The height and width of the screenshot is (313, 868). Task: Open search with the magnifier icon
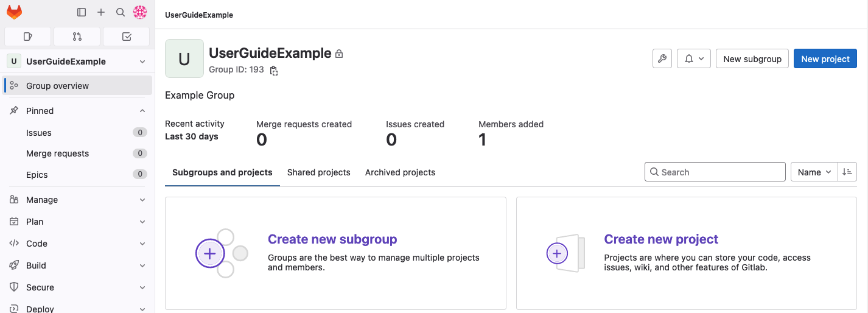[121, 12]
